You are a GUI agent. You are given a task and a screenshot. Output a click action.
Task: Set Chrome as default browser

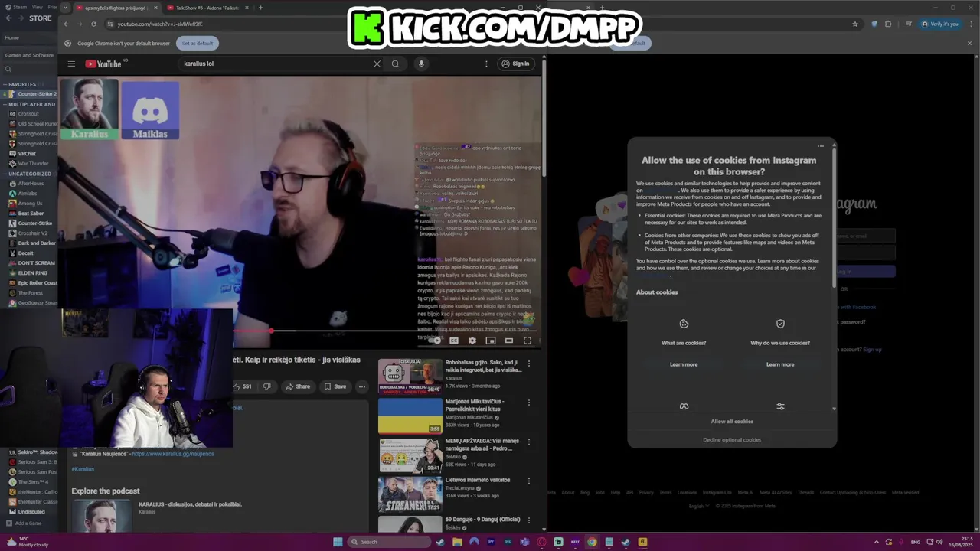pyautogui.click(x=198, y=43)
